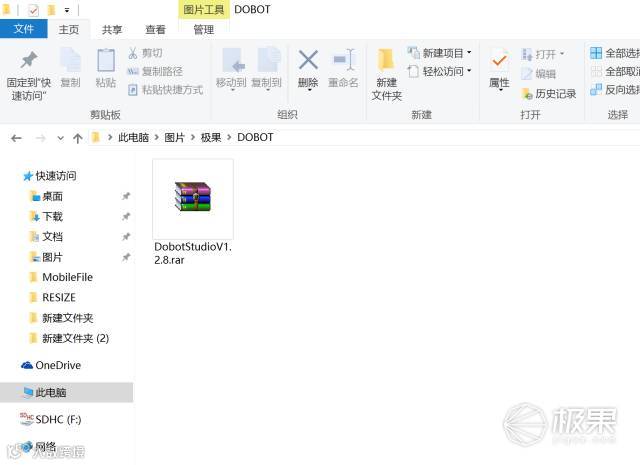Viewport: 640px width, 465px height.
Task: Select the DobotStudioV1.2.8.rar archive thumbnail
Action: (193, 197)
